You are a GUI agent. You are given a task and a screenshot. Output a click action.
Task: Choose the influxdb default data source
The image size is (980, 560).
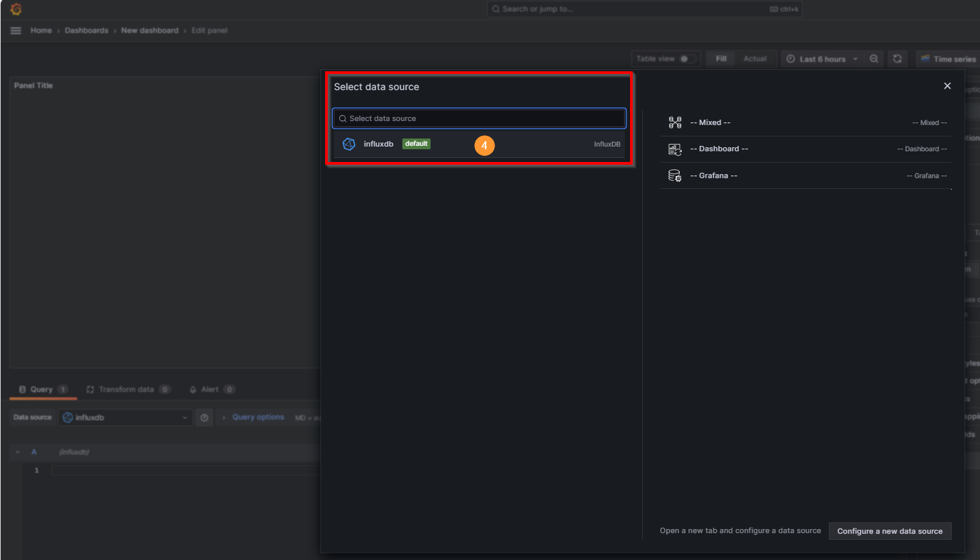[x=480, y=144]
